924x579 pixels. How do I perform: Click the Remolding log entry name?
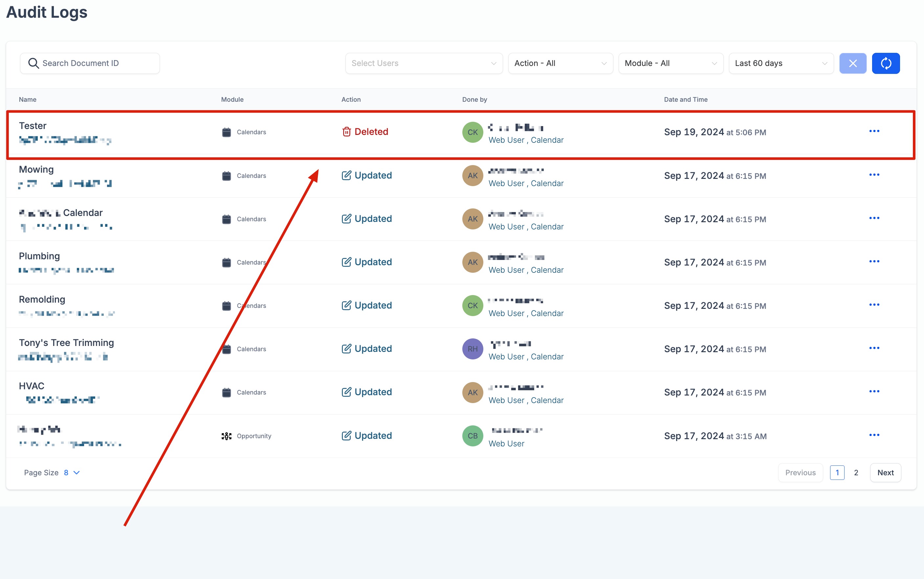click(x=42, y=299)
